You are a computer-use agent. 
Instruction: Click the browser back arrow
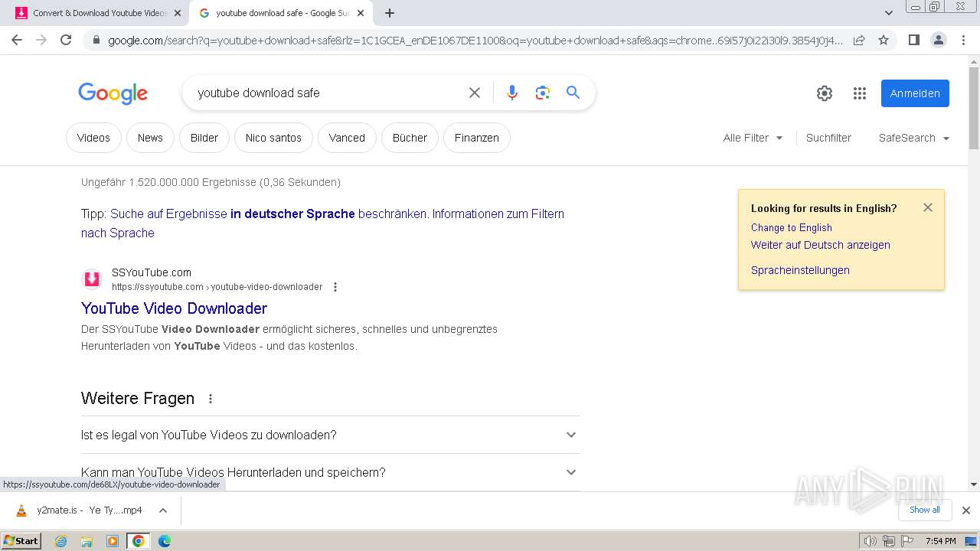coord(17,40)
